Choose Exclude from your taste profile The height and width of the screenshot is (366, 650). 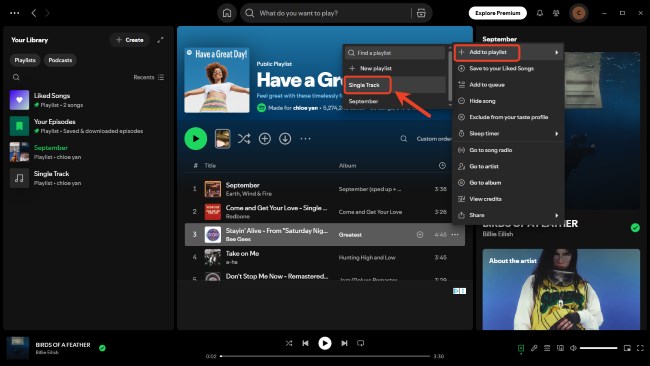point(508,117)
